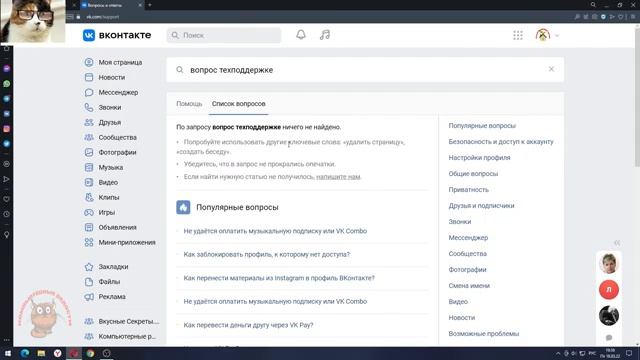Open Как перевести деньги другу через VK Pay
The image size is (640, 360).
click(248, 325)
